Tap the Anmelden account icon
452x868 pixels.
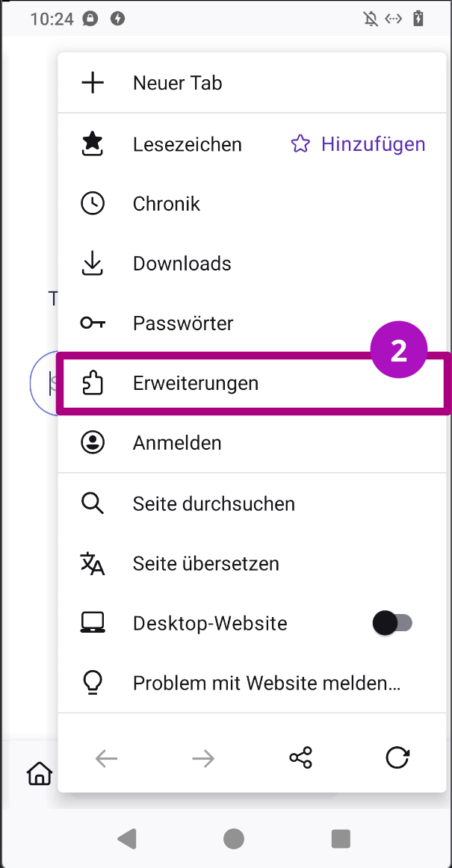92,442
